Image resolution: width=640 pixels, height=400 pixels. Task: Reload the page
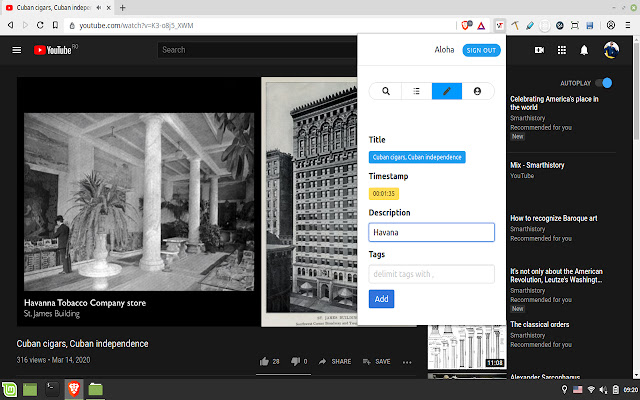point(40,25)
